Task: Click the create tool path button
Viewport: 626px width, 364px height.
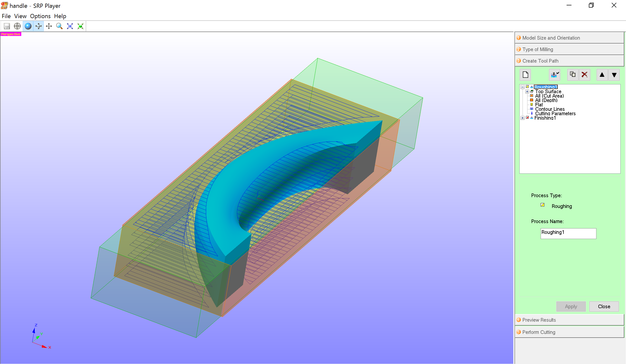Action: click(x=554, y=75)
